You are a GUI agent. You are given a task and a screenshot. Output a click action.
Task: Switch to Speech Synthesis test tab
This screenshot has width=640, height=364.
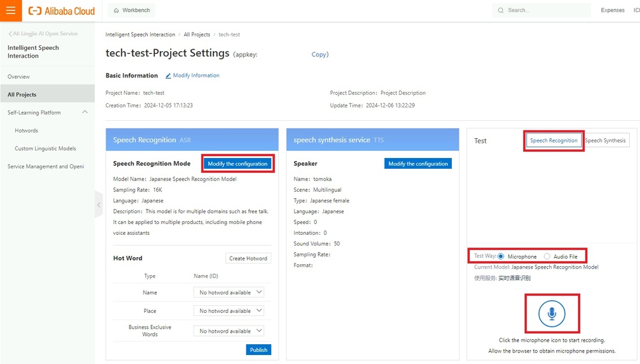click(x=605, y=140)
